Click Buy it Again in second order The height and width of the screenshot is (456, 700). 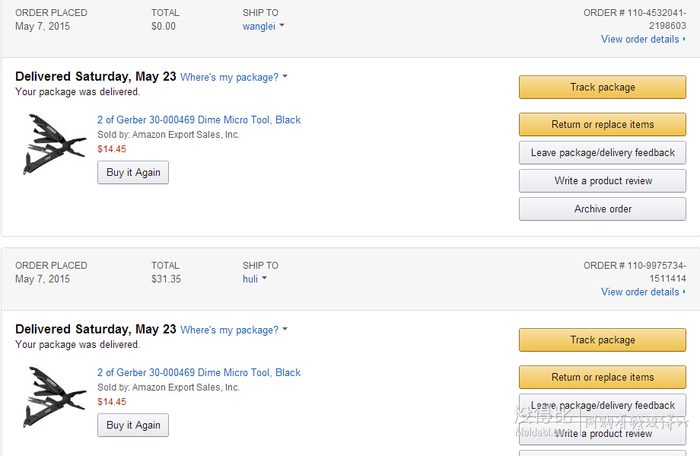[x=133, y=425]
